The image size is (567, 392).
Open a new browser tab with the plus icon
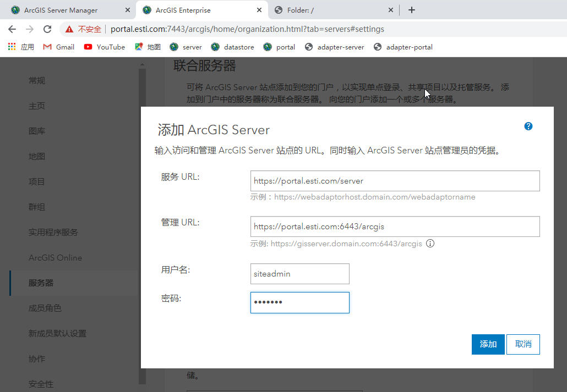tap(412, 10)
